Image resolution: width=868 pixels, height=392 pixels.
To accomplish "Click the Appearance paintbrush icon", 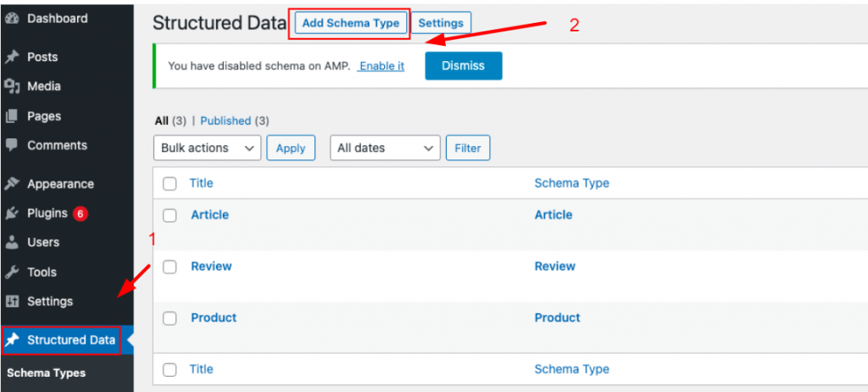I will (12, 184).
